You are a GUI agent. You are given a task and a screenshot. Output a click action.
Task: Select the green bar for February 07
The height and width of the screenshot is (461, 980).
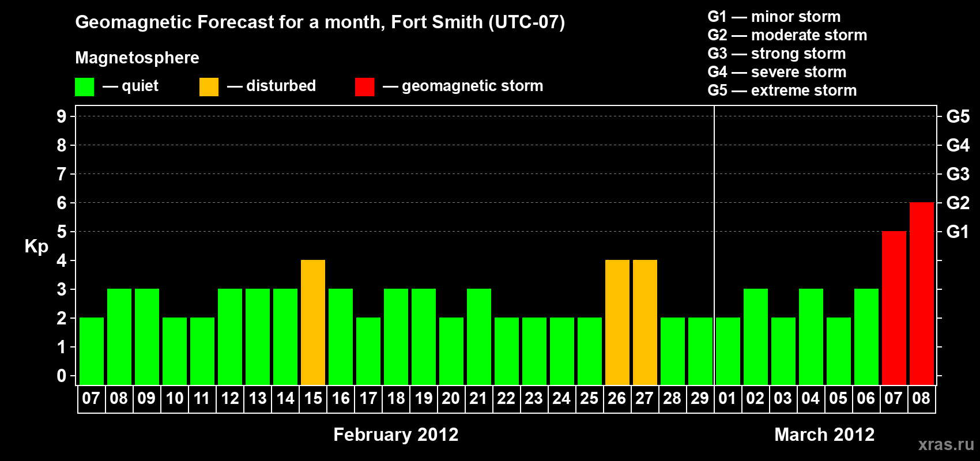92,351
